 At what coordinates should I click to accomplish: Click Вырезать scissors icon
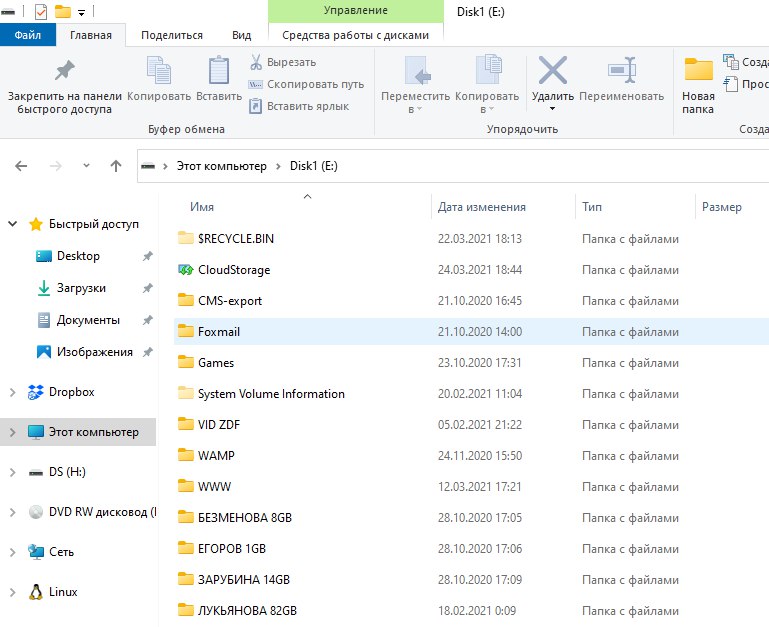[256, 62]
